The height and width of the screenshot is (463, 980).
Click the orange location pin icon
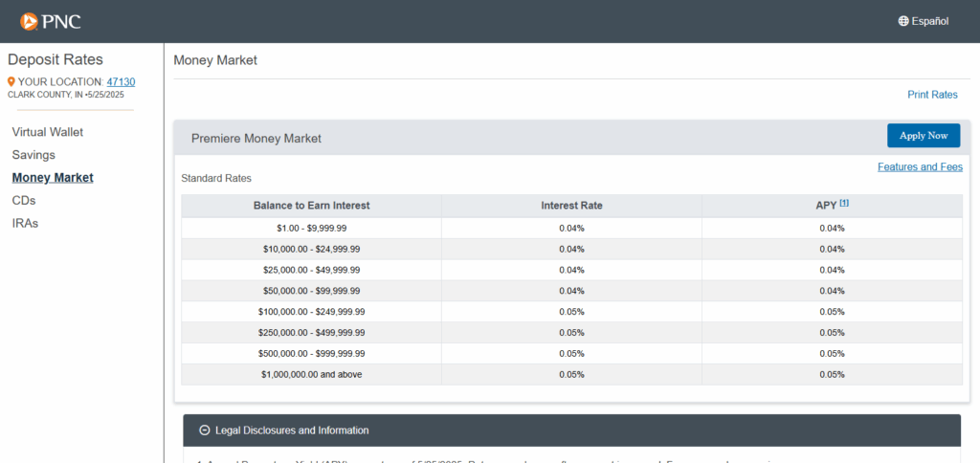tap(11, 82)
